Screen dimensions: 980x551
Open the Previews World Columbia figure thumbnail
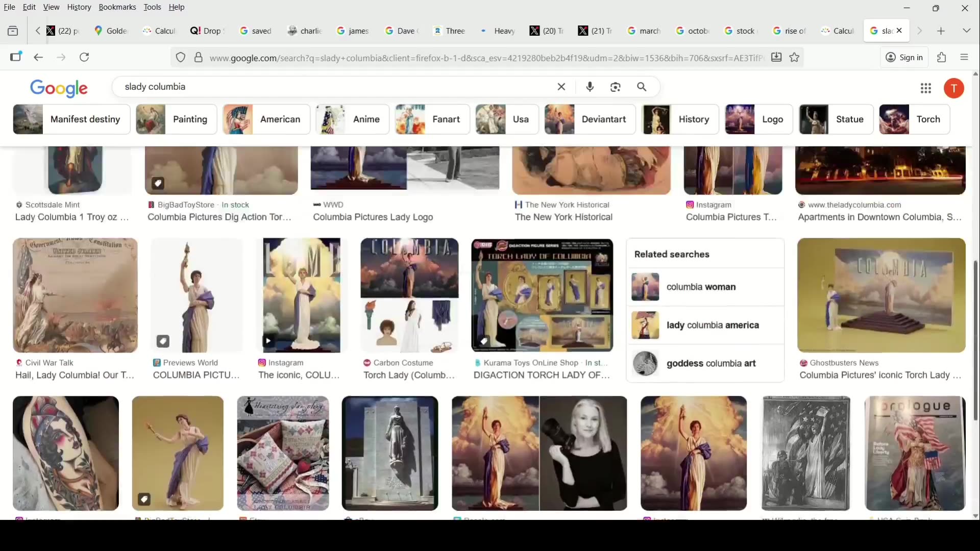point(197,295)
